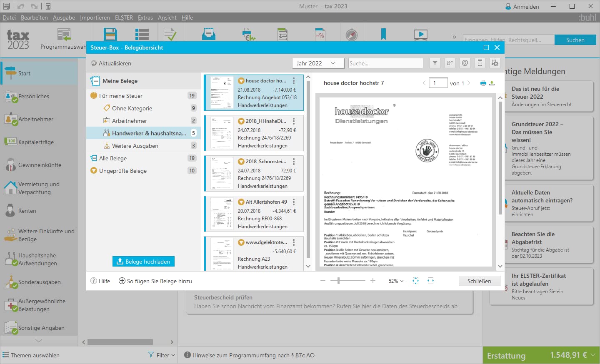The image size is (600, 364).
Task: Click the compass icon in main toolbar
Action: pos(352,35)
